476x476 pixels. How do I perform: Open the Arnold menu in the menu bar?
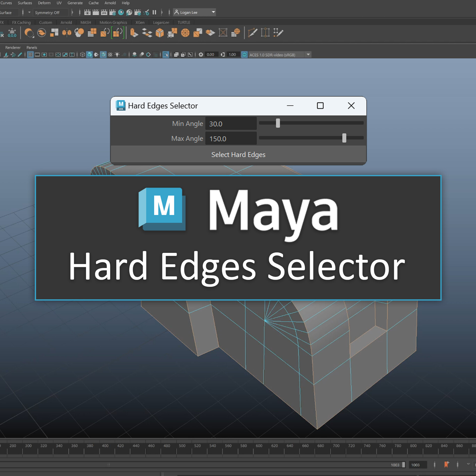[110, 3]
